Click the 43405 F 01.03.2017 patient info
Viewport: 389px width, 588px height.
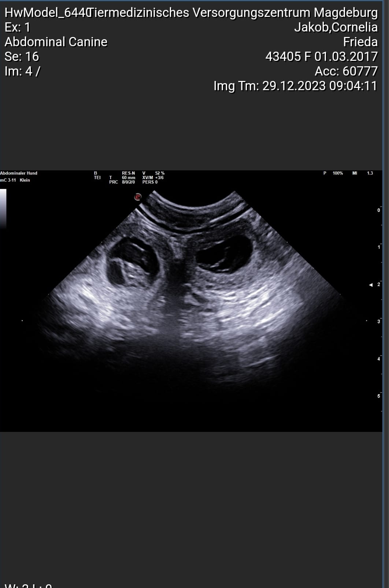(x=321, y=57)
